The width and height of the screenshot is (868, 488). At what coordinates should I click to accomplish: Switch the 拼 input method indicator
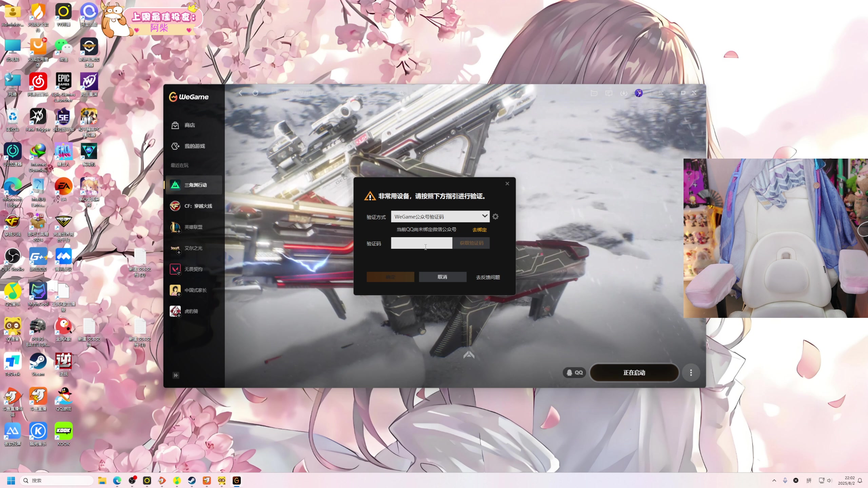[809, 481]
